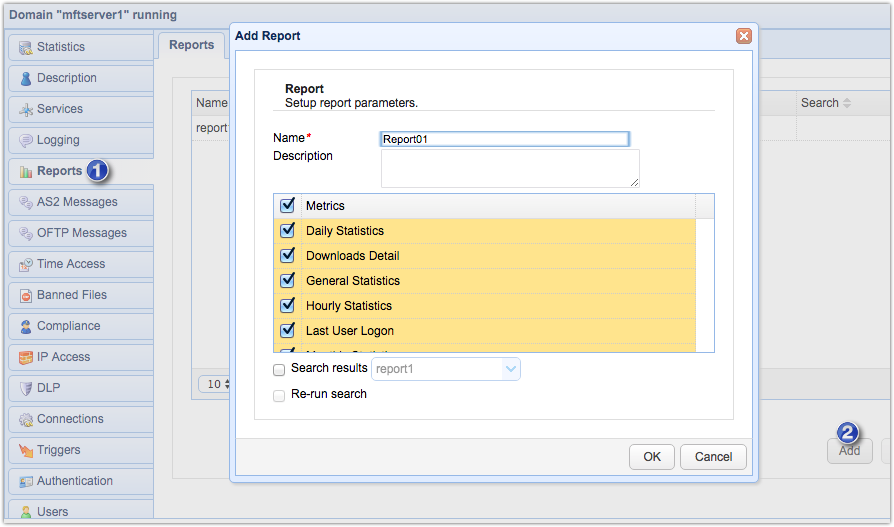This screenshot has height=527, width=894.
Task: Select the DLP shield icon
Action: (25, 388)
